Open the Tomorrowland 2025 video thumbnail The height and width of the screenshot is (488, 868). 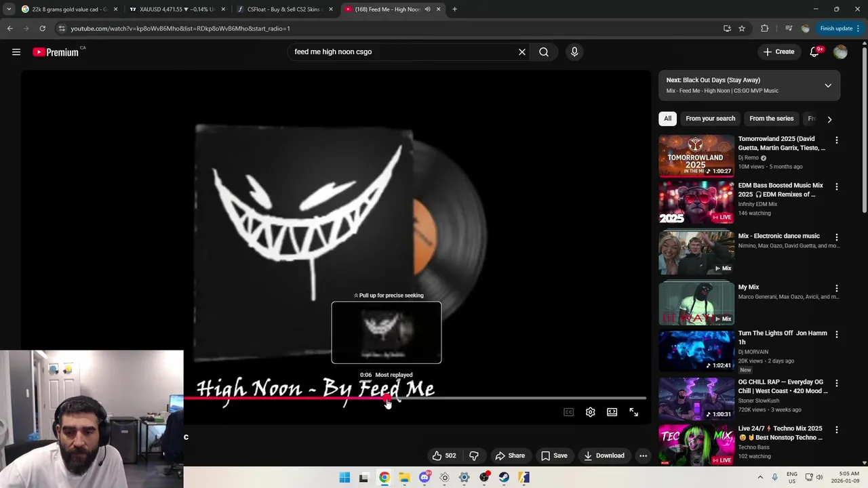(x=696, y=156)
